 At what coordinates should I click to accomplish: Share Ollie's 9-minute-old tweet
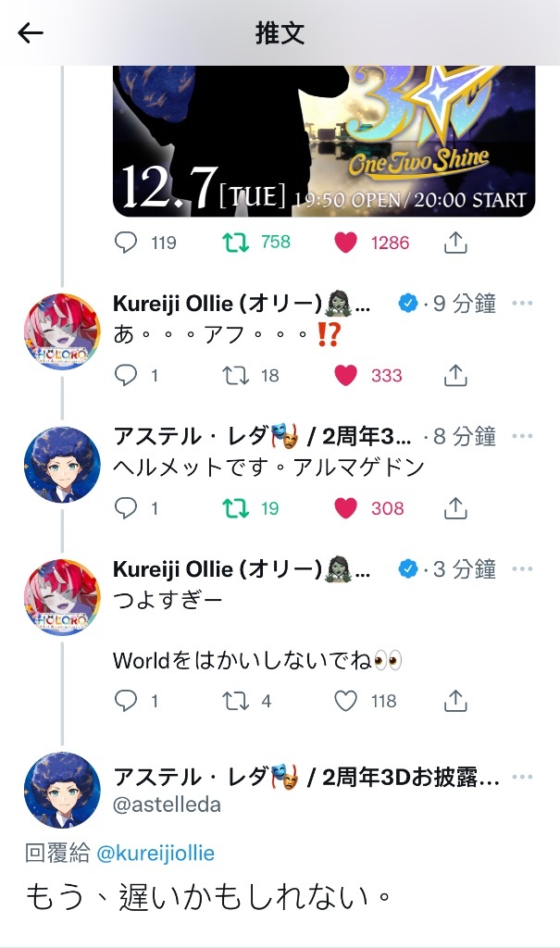[x=455, y=375]
